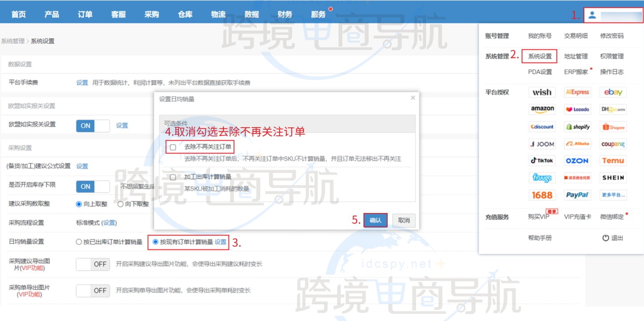
Task: Select the Shopee platform icon
Action: [x=613, y=127]
